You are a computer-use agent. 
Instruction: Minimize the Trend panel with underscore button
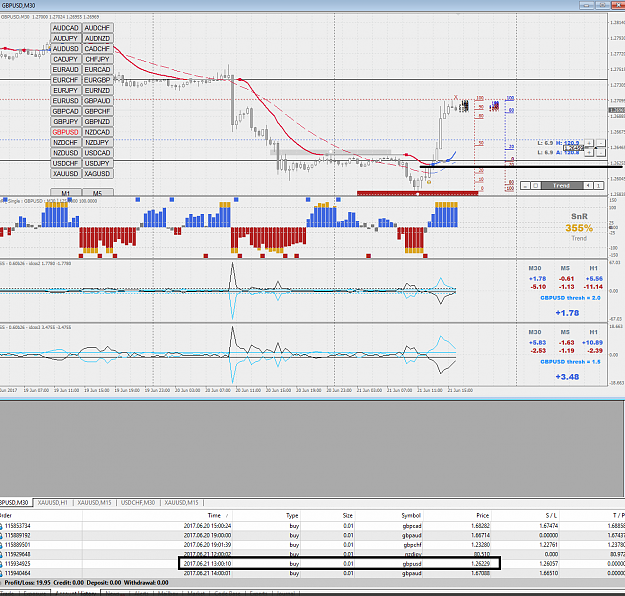525,185
